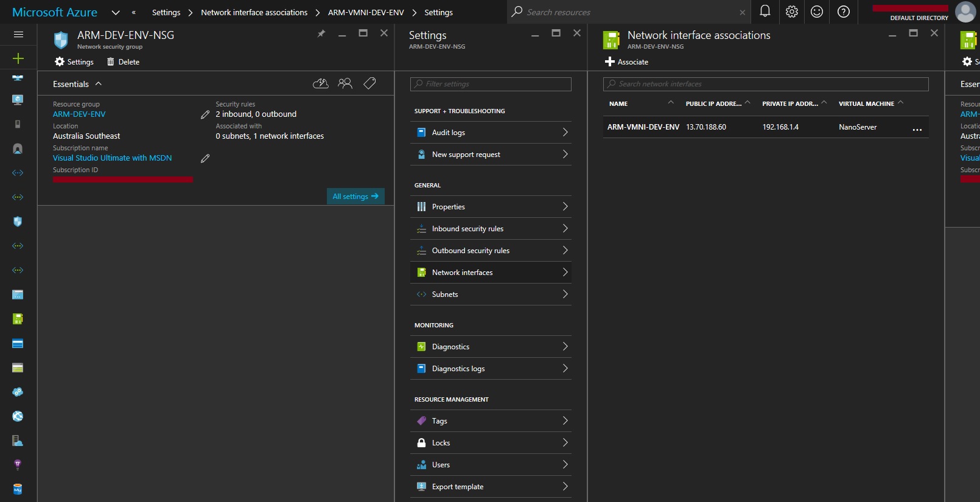Sort by the Public IP Address column
This screenshot has height=502, width=980.
pyautogui.click(x=718, y=103)
